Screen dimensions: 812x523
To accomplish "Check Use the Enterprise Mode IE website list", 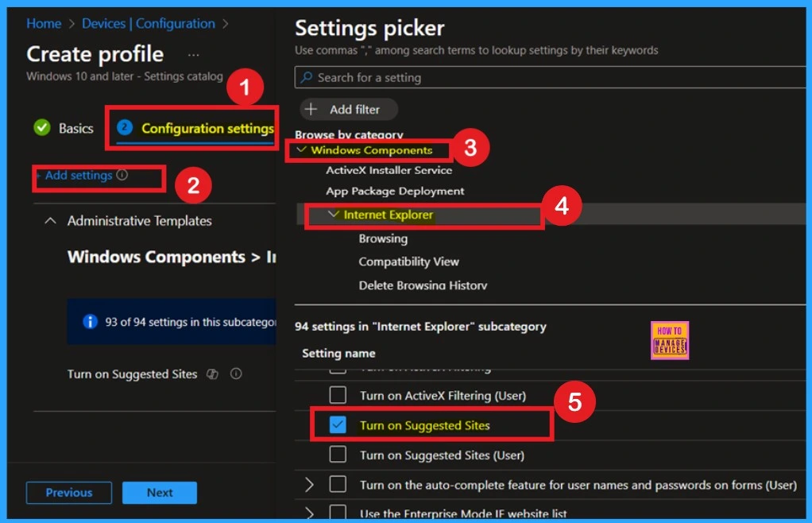I will (x=338, y=513).
